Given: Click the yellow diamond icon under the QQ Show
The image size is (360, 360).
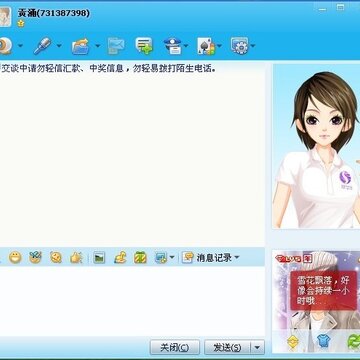Looking at the screenshot, I should (x=293, y=342).
